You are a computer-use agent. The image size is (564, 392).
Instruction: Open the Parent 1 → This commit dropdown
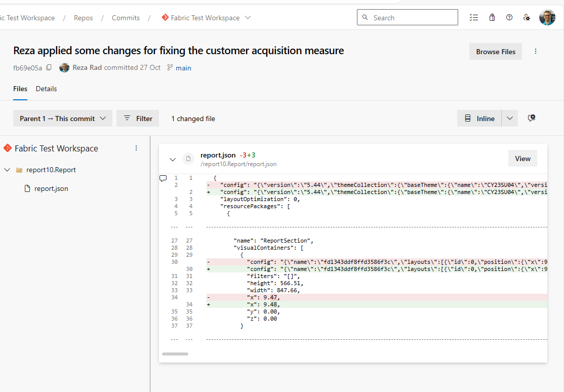pos(63,119)
